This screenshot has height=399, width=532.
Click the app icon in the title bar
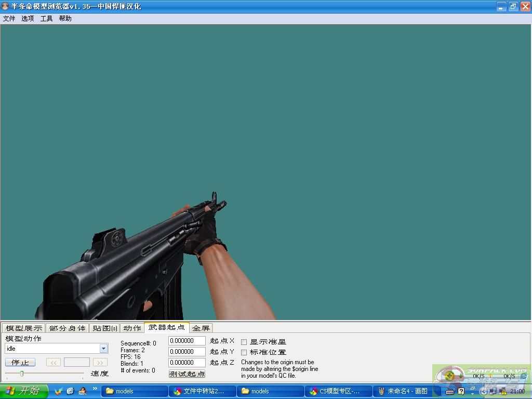(x=6, y=6)
